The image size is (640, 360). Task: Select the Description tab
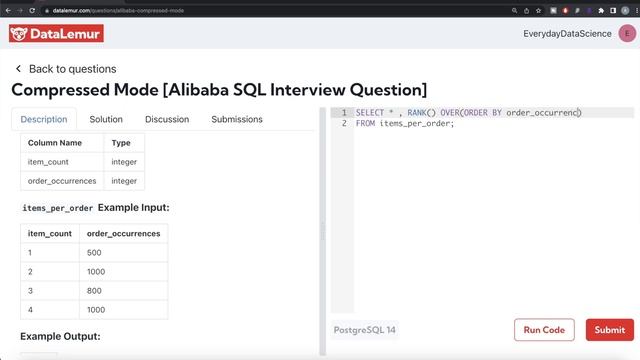[44, 119]
